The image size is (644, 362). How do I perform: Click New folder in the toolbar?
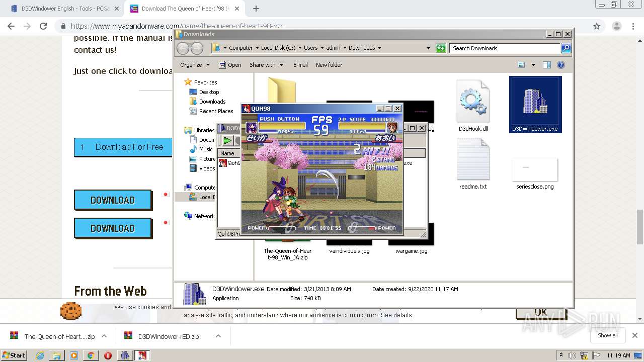click(x=329, y=65)
